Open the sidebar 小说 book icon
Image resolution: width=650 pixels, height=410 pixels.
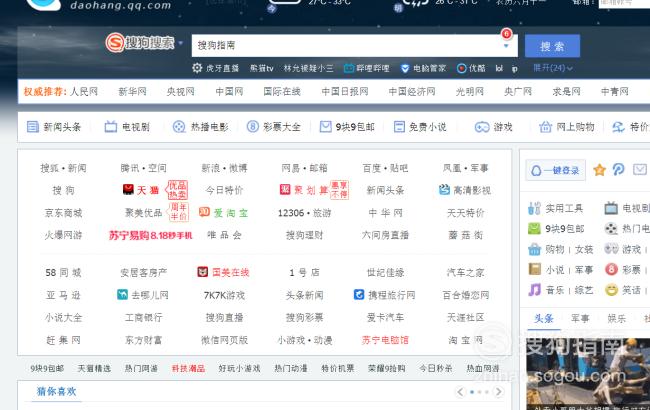534,269
